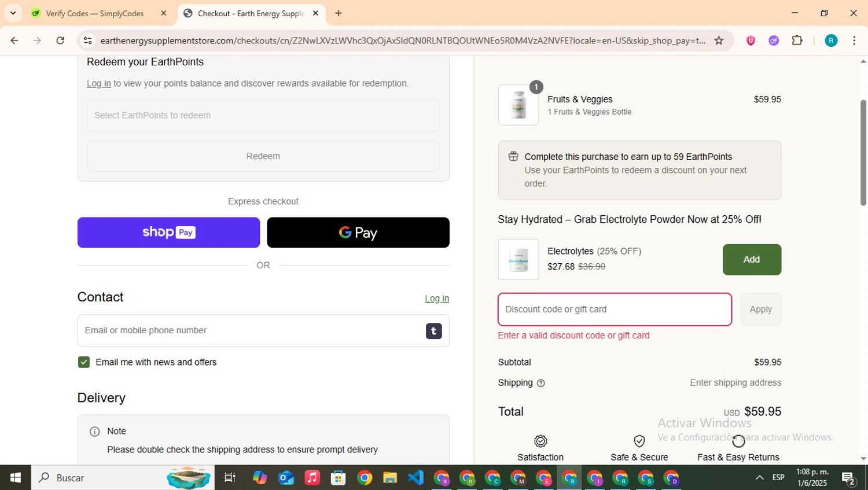Reload the checkout page

point(60,40)
